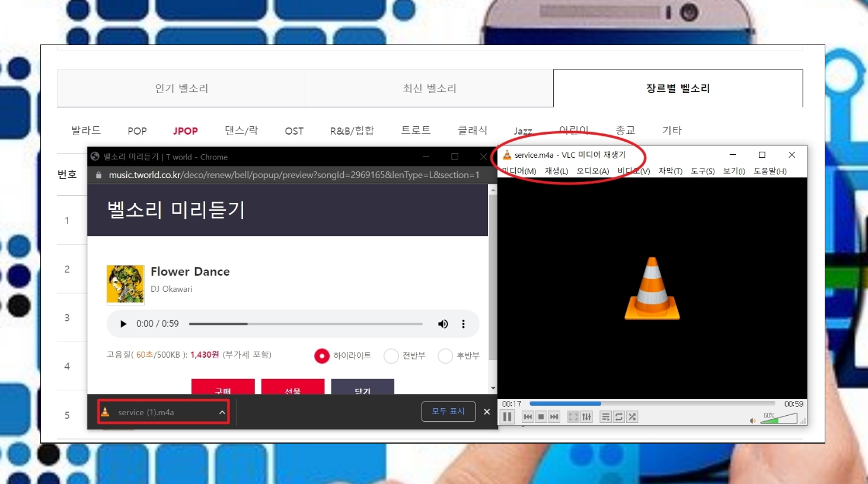The height and width of the screenshot is (484, 868).
Task: Click 모두 표시 show all downloads
Action: tap(448, 411)
